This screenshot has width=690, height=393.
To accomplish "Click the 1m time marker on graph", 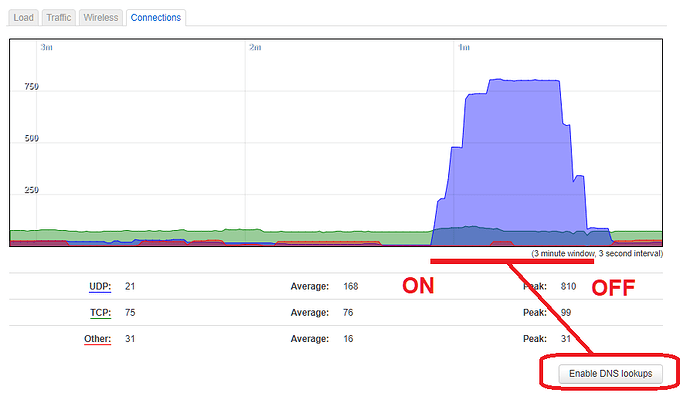I will (463, 47).
